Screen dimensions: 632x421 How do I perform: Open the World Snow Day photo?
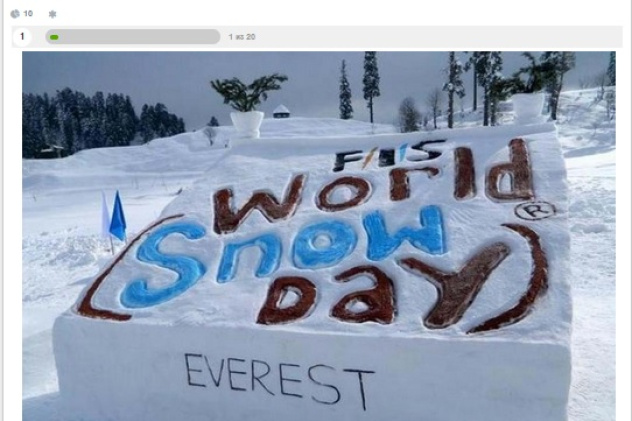(319, 236)
